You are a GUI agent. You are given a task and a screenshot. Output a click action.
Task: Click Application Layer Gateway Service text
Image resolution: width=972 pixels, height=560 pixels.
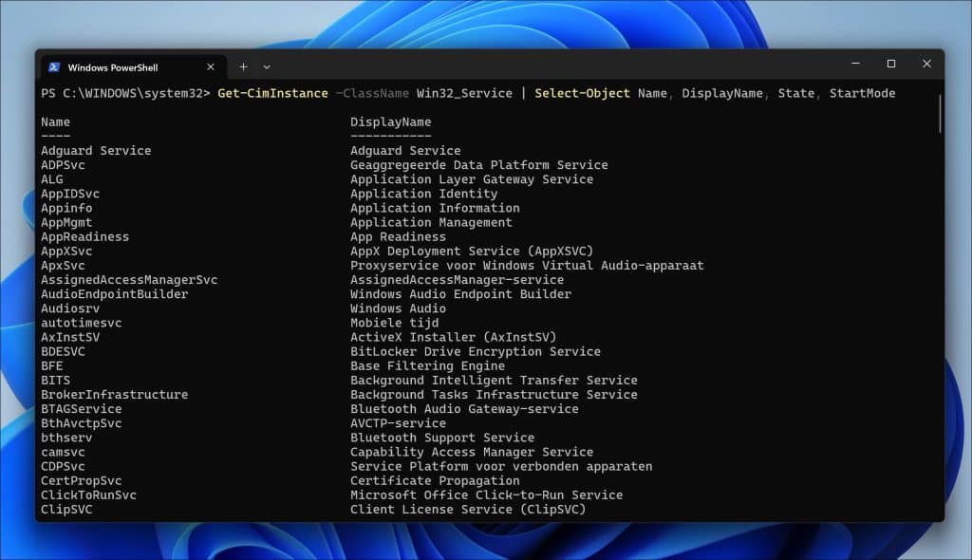point(472,179)
